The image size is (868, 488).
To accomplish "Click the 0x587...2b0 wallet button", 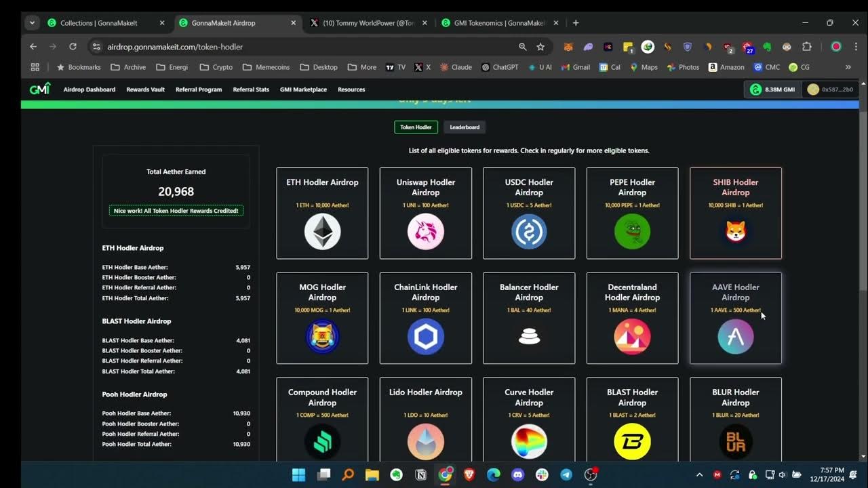I will pyautogui.click(x=830, y=89).
